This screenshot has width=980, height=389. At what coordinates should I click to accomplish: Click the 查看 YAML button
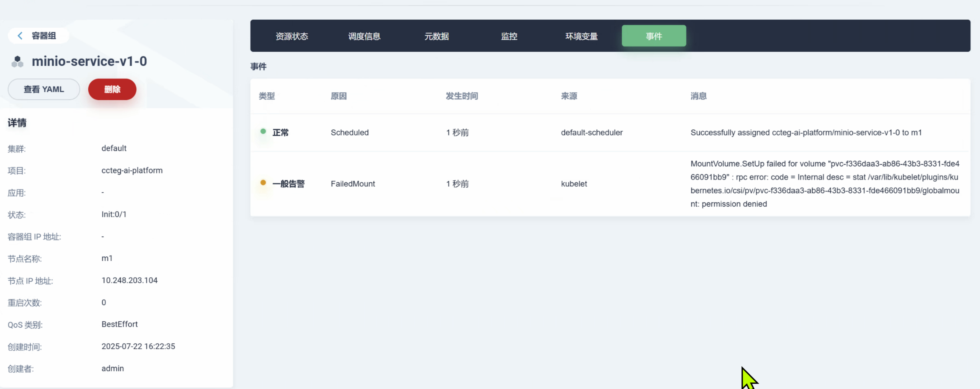[44, 89]
